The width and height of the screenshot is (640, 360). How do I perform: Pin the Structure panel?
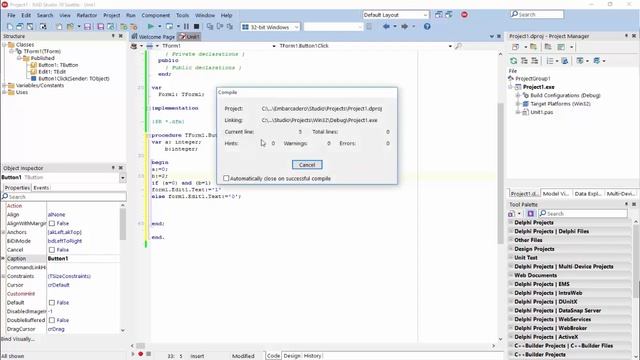point(113,36)
